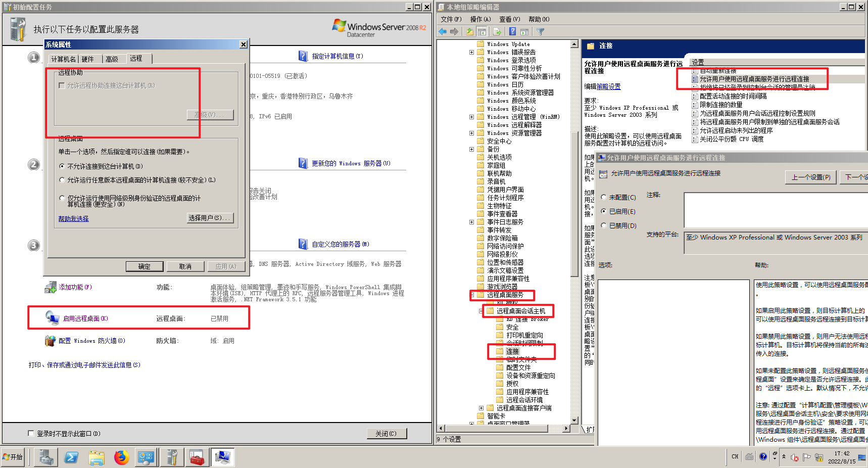
Task: Open the 帮助我选择 link
Action: [73, 219]
